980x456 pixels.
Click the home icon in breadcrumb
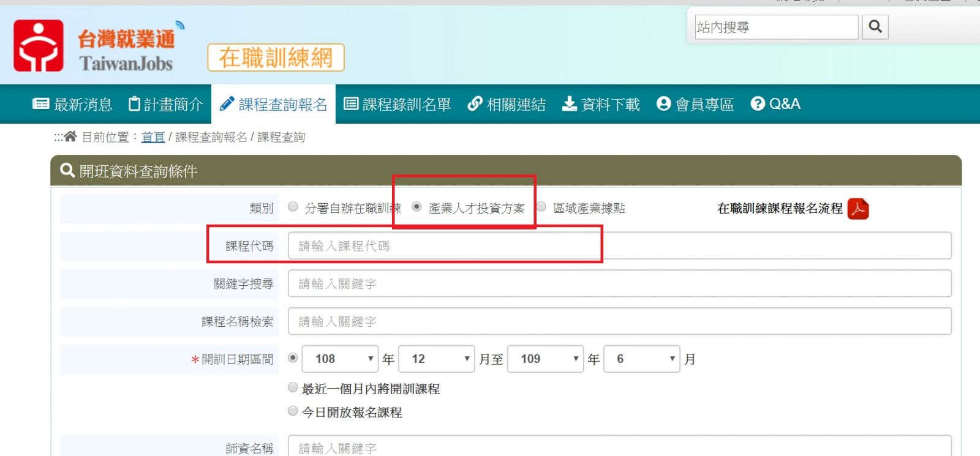pyautogui.click(x=70, y=136)
